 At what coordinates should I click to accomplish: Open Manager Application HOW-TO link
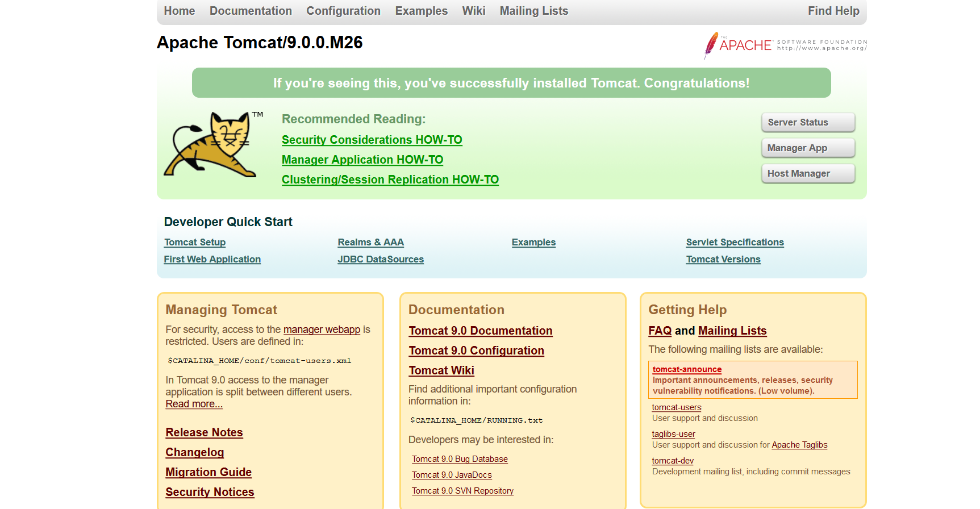pos(362,160)
